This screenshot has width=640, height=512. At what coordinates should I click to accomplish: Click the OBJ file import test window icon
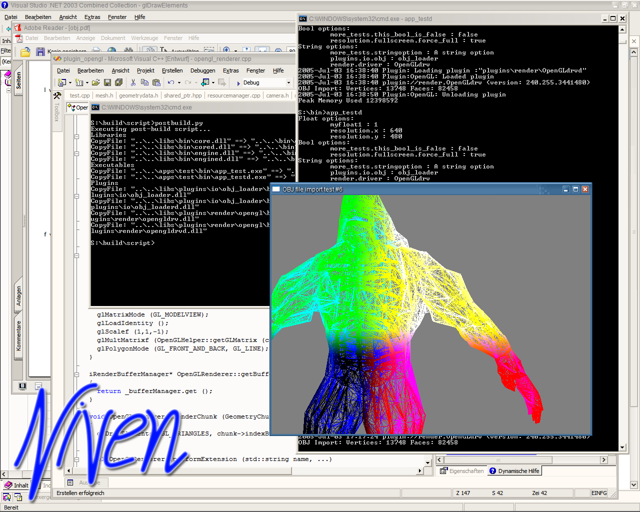coord(276,189)
